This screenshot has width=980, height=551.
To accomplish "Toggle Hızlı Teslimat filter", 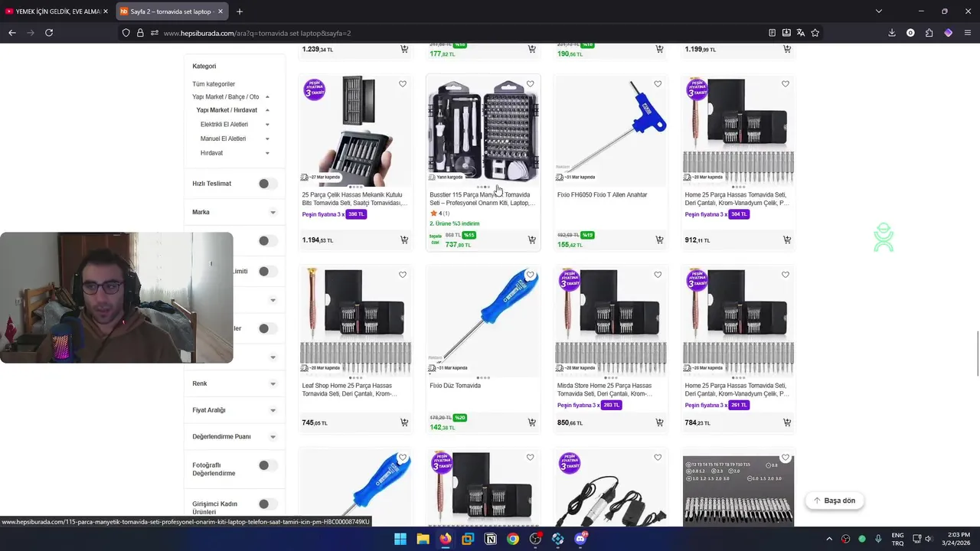I will tap(267, 184).
